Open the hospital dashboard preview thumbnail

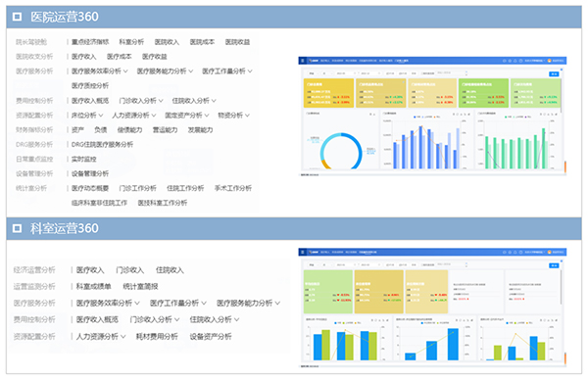coord(432,117)
